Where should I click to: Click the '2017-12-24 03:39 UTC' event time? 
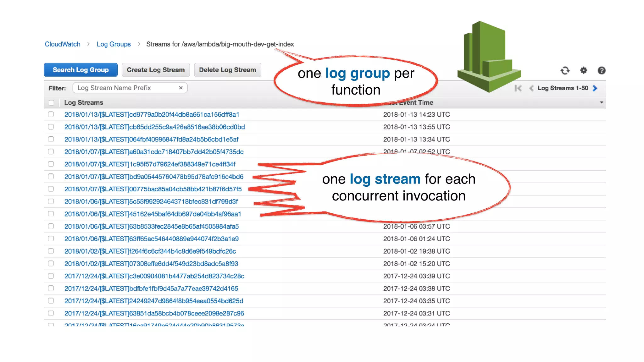pos(417,276)
